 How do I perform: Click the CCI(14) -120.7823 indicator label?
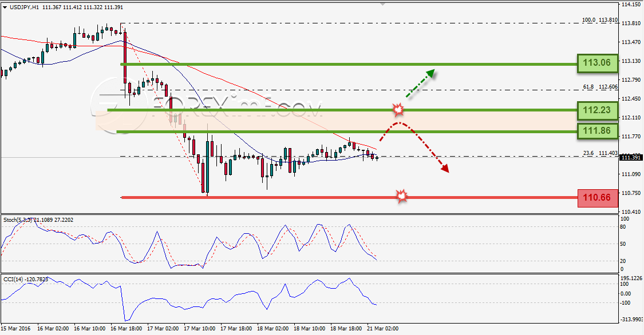pyautogui.click(x=26, y=279)
